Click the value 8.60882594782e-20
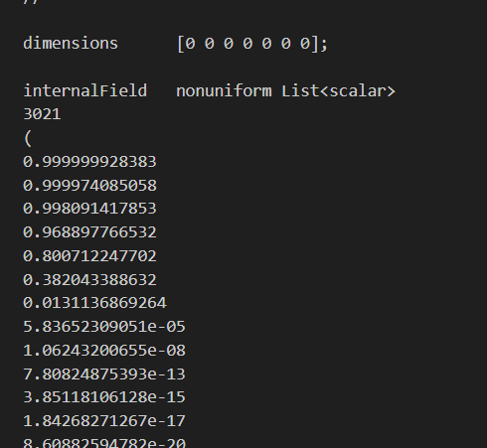The image size is (487, 448). pos(104,443)
